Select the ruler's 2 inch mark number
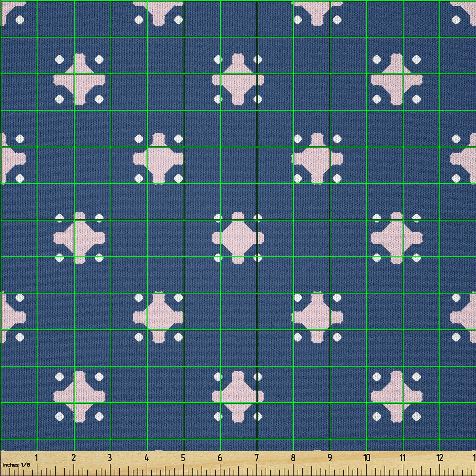The width and height of the screenshot is (476, 476). (x=73, y=458)
